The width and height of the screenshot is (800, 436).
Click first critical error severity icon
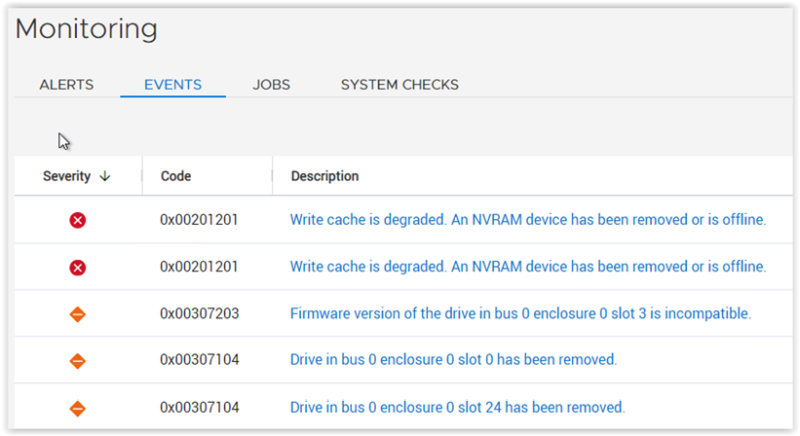[78, 219]
